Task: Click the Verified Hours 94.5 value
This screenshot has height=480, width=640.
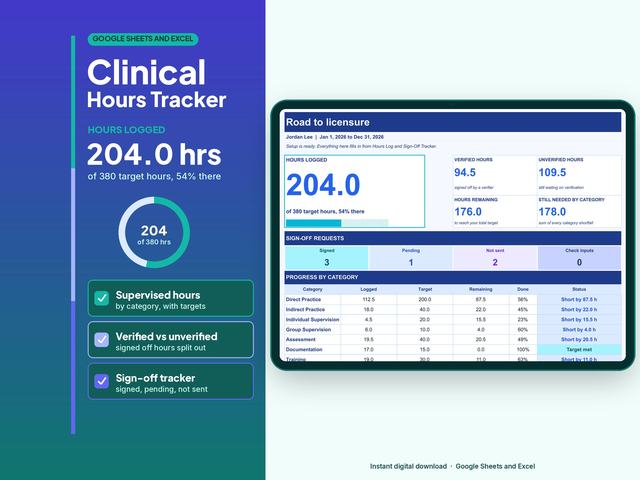Action: point(465,172)
